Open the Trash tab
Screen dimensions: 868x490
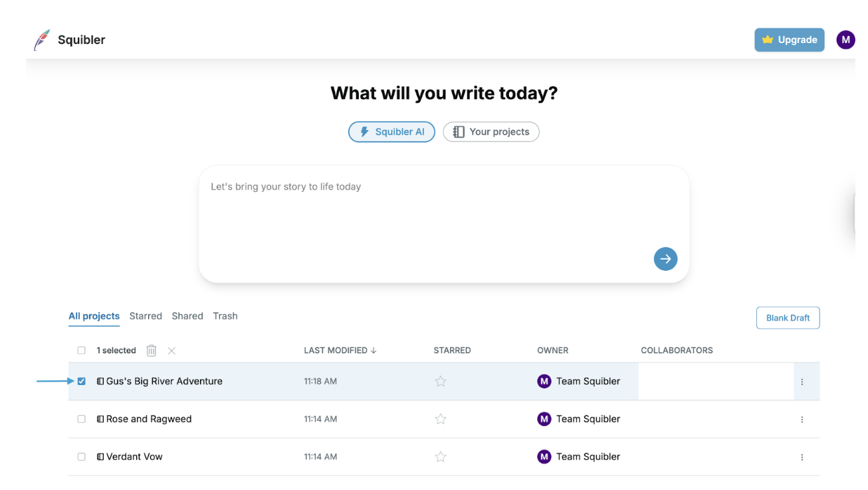click(225, 316)
